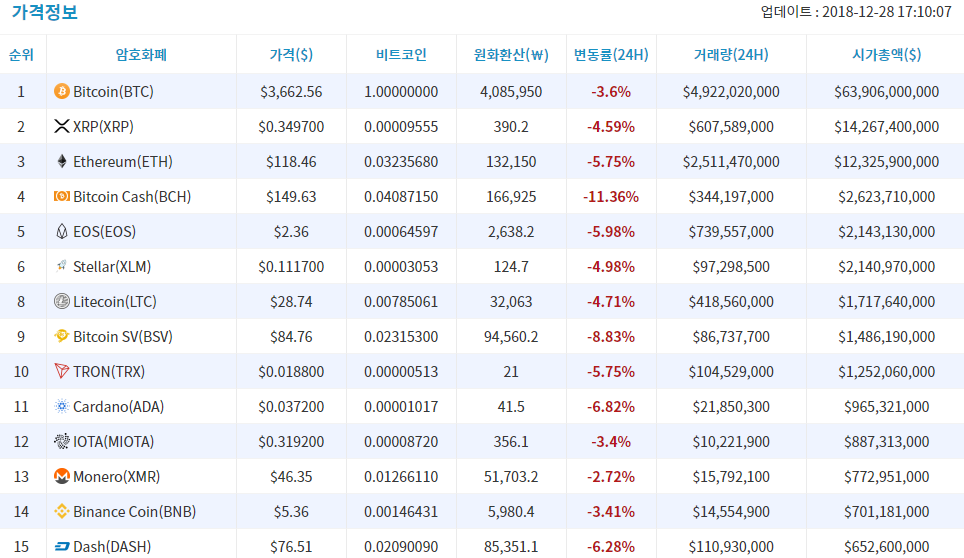Viewport: 964px width, 558px height.
Task: Select Bitcoin Cash BTC ratio 0.04087150
Action: (x=401, y=197)
